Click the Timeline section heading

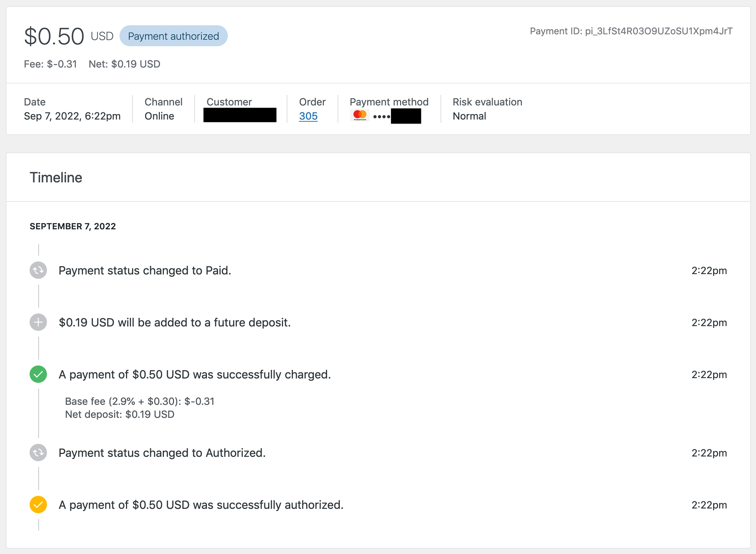click(x=56, y=177)
